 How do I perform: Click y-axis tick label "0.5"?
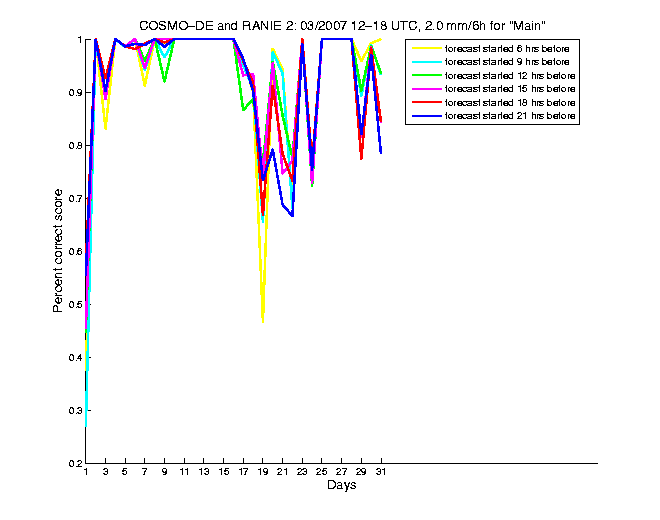point(75,304)
